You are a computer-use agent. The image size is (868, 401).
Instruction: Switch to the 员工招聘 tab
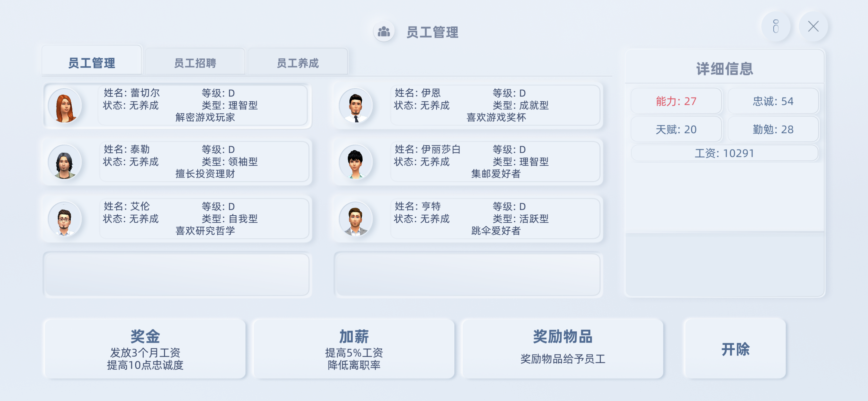[195, 63]
